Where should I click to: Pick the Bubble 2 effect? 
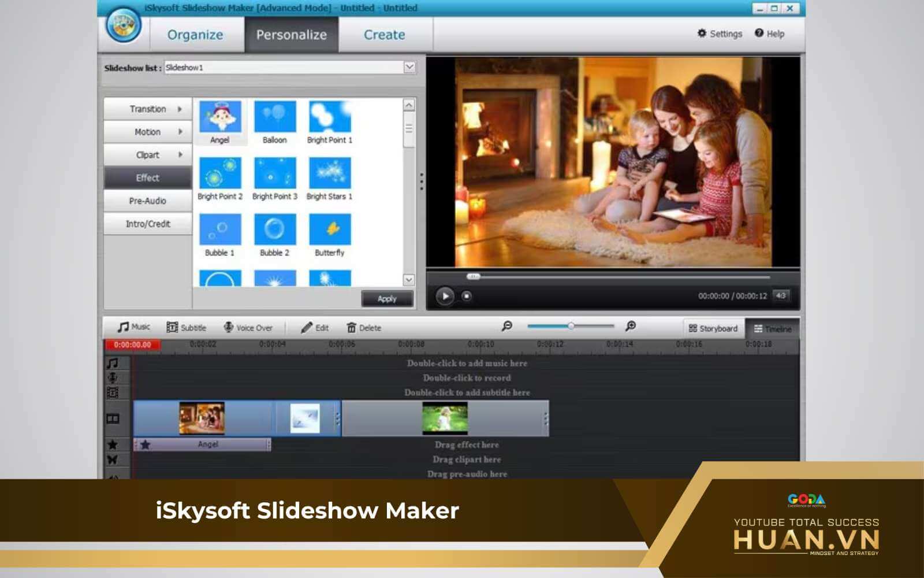tap(275, 230)
